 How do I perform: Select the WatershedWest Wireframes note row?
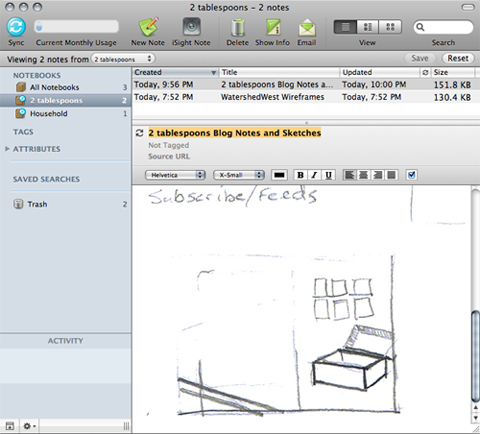tap(306, 97)
